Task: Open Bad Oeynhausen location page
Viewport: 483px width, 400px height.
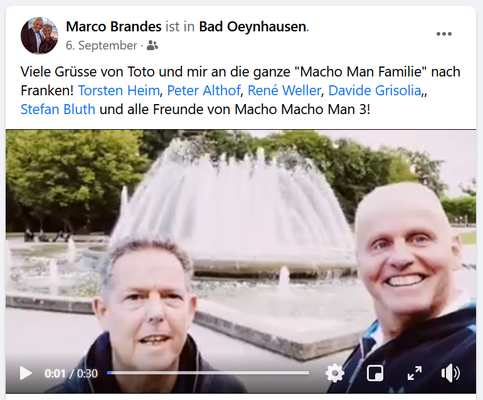Action: click(x=253, y=26)
